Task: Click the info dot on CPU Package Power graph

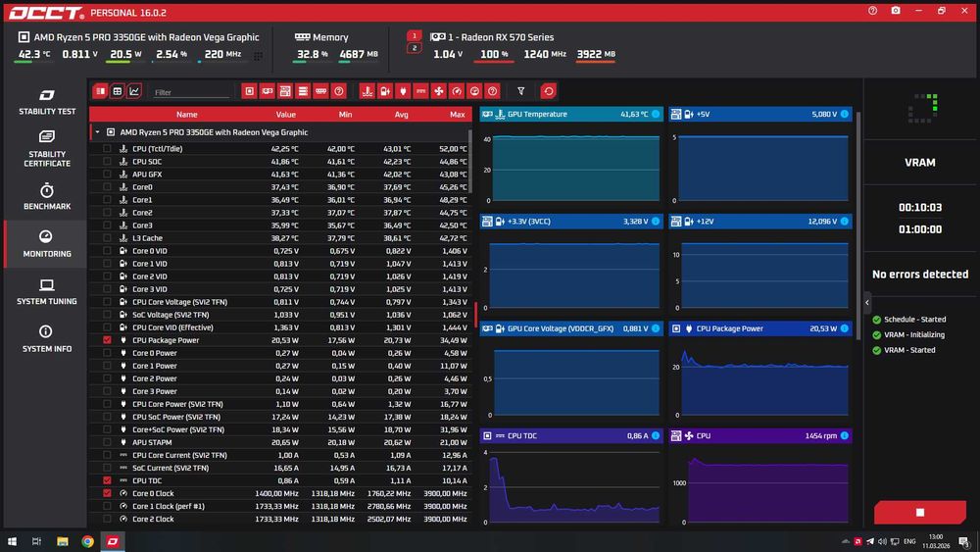Action: tap(845, 328)
